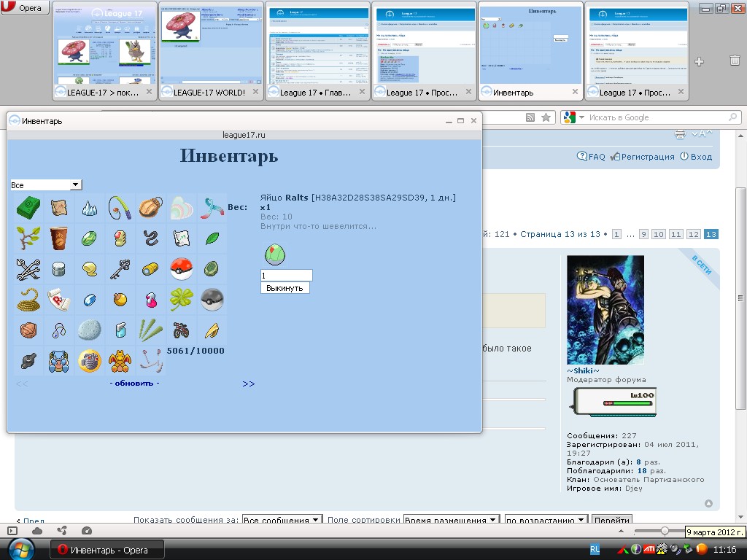Open the "Время размещения" sort field dropdown

(x=452, y=519)
